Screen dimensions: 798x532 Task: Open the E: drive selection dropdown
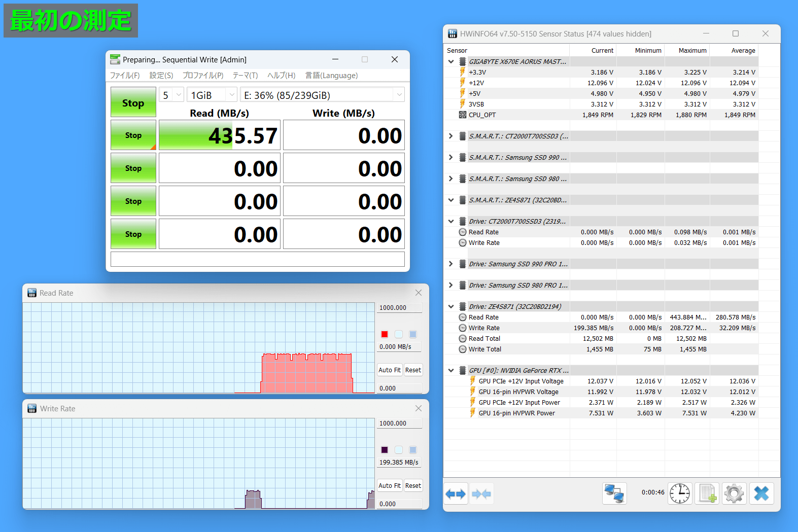point(323,95)
